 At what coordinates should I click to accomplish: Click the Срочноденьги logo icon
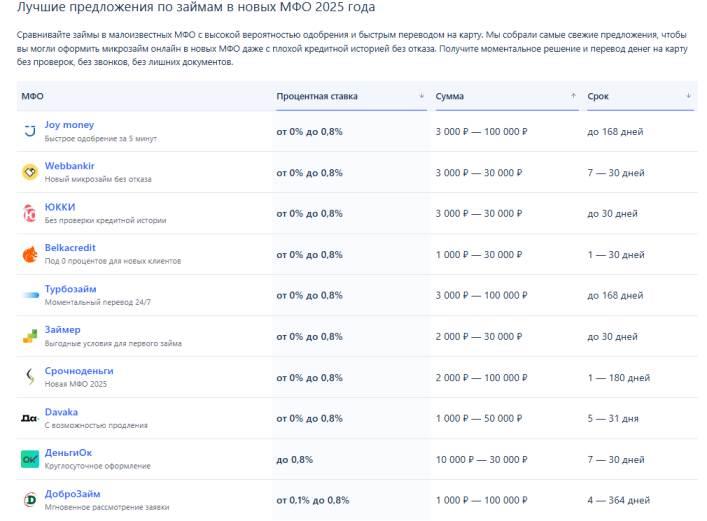pos(29,377)
